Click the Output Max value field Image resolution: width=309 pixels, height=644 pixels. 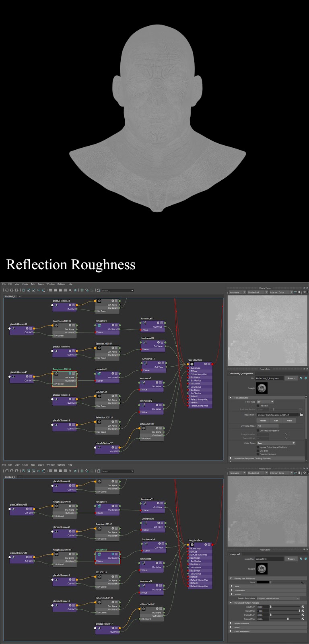(263, 619)
